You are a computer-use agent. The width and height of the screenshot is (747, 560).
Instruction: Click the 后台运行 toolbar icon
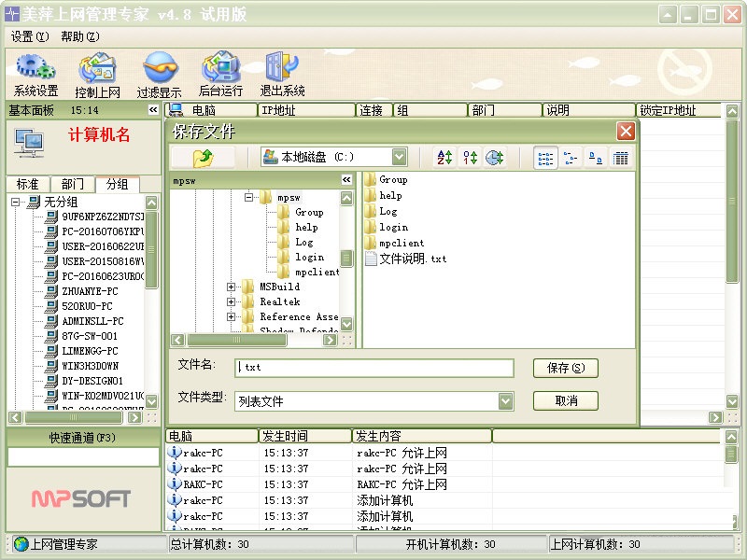(220, 75)
